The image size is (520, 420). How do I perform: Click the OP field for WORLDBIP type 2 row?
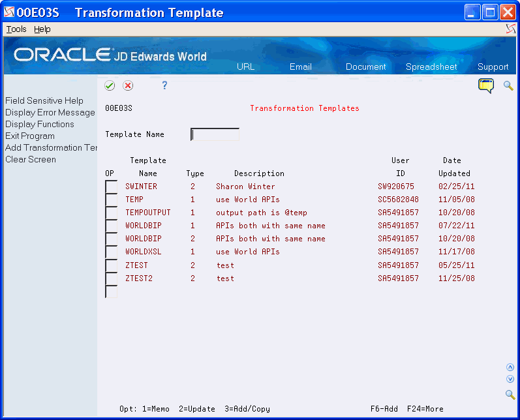[111, 239]
